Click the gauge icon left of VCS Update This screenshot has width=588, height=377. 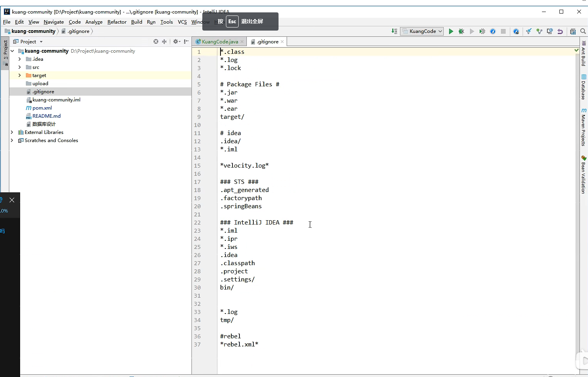[516, 31]
